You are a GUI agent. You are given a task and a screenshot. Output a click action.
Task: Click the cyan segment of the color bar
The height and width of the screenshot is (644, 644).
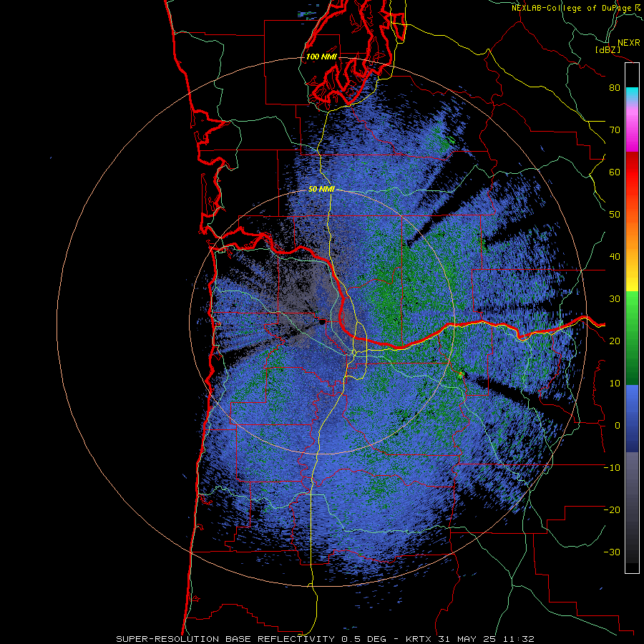pos(632,94)
